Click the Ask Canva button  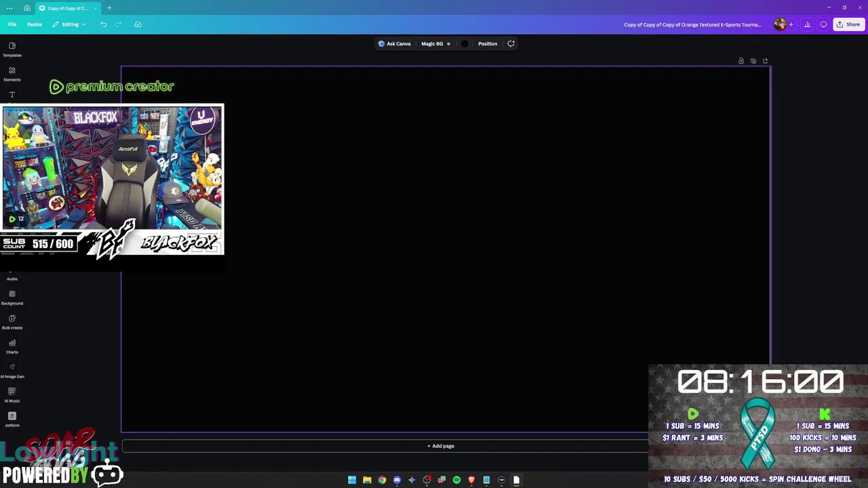click(x=395, y=43)
